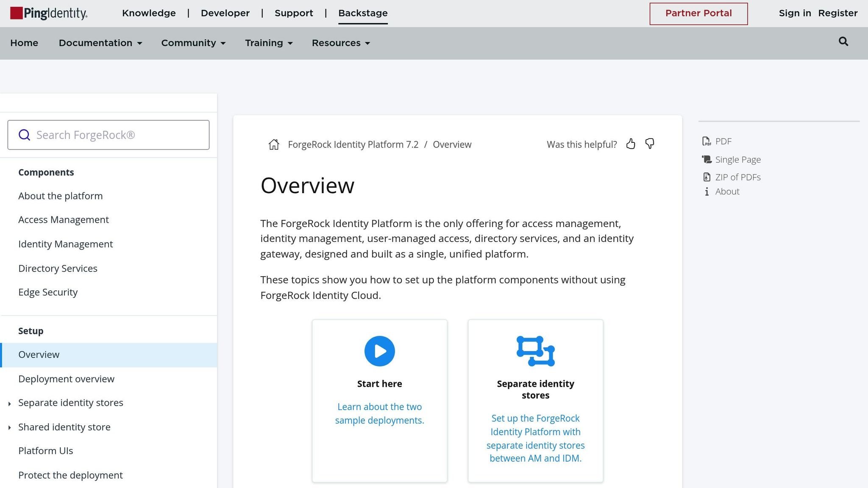Go to Support top tab

tap(294, 13)
